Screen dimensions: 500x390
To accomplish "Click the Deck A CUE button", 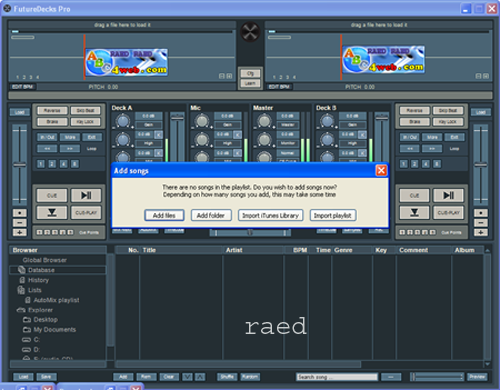I will click(52, 195).
